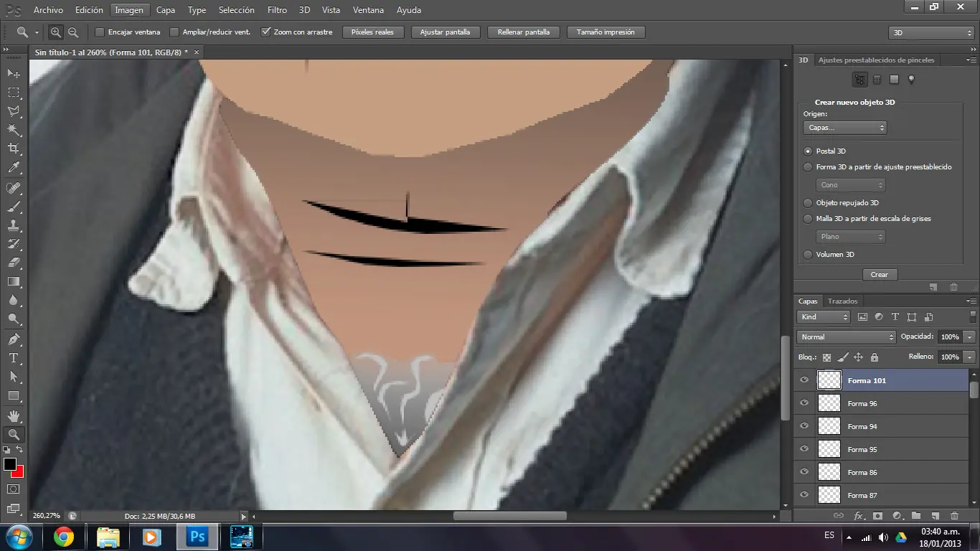Open the Origen Capas dropdown
Screen dimensions: 980x551
point(845,128)
